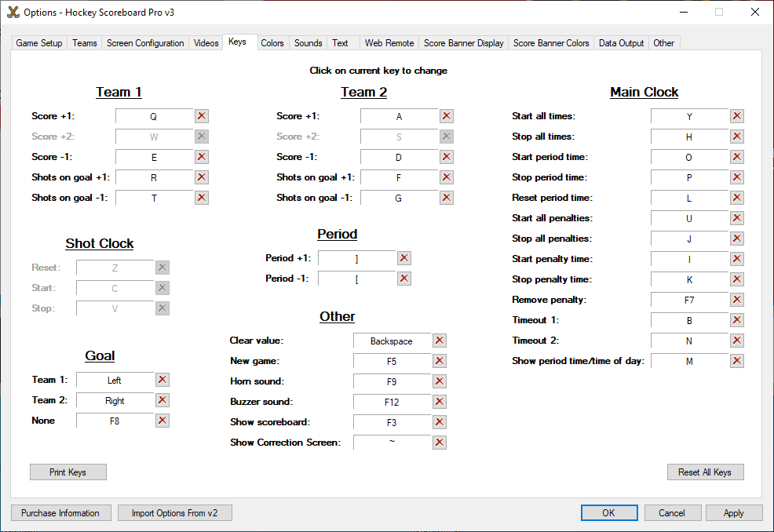Remove the Start all times key
This screenshot has height=532, width=774.
[x=737, y=116]
